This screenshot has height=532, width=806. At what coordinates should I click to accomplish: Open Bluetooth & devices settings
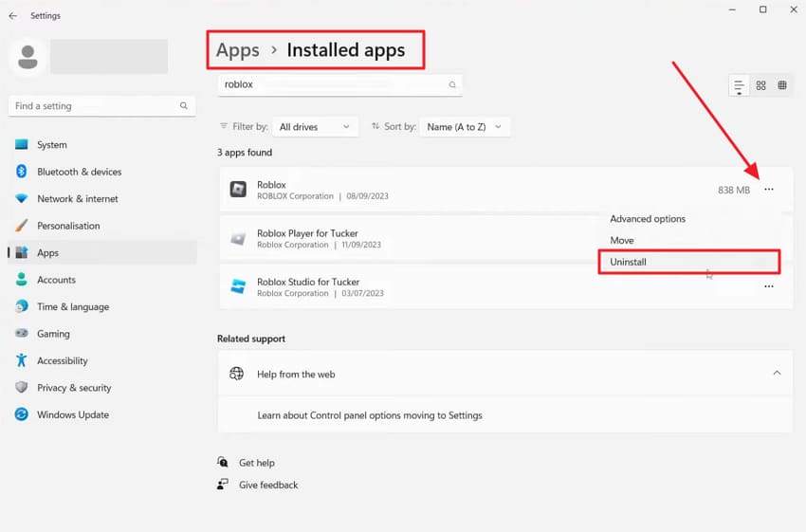point(101,172)
